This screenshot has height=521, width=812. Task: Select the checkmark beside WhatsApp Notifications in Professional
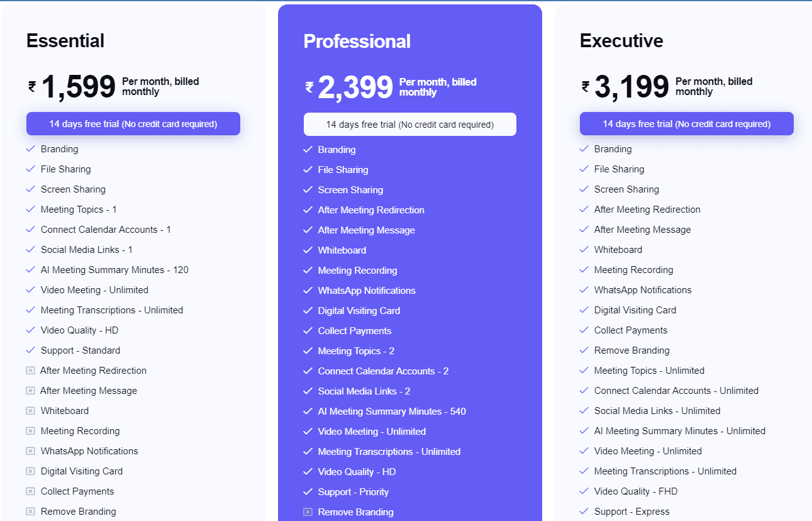(x=308, y=290)
